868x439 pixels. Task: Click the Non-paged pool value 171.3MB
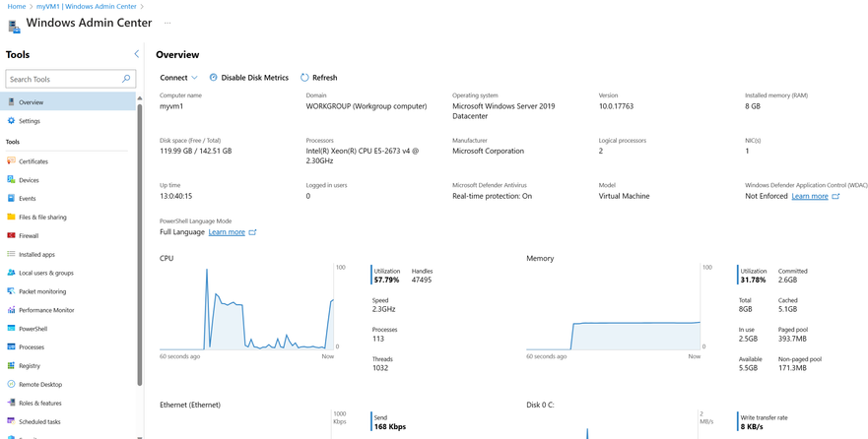click(791, 368)
